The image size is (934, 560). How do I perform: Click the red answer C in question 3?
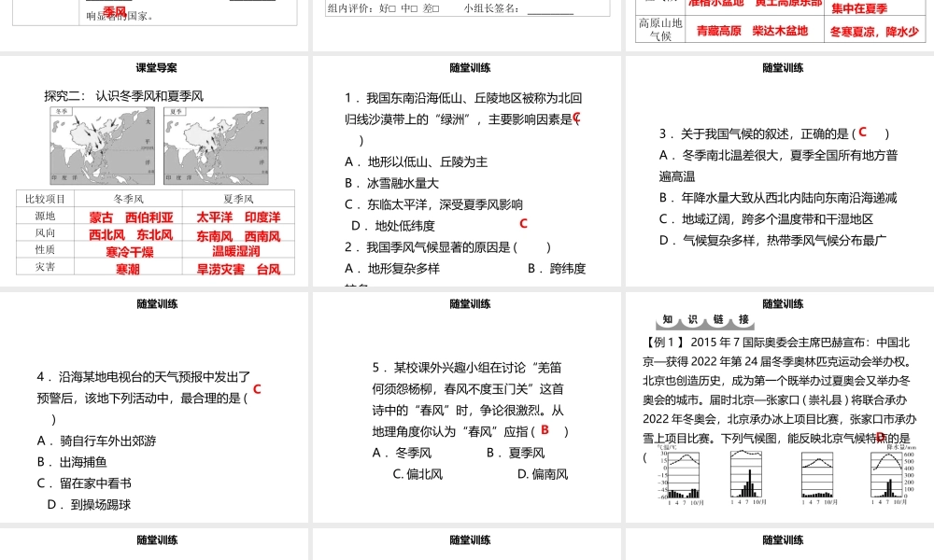click(862, 133)
